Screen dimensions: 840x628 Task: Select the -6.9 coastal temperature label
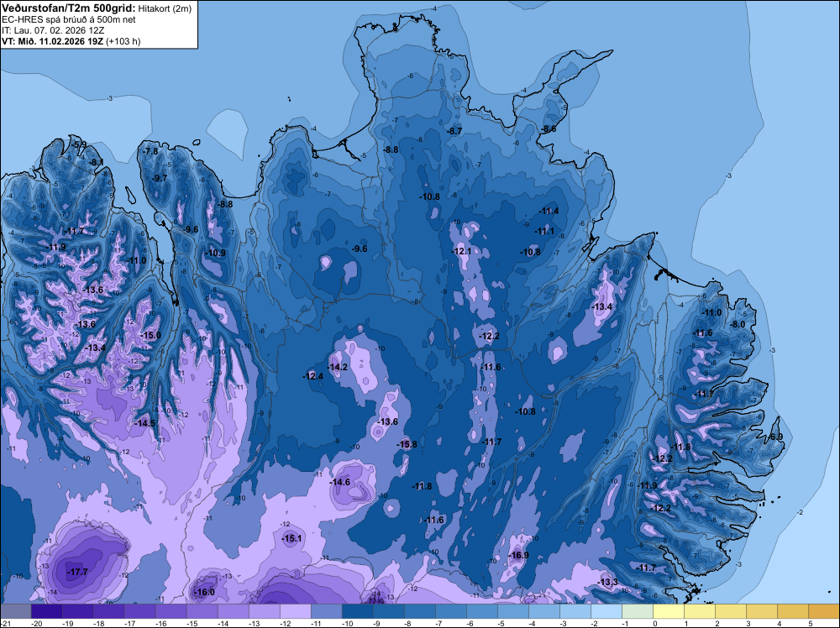click(775, 437)
